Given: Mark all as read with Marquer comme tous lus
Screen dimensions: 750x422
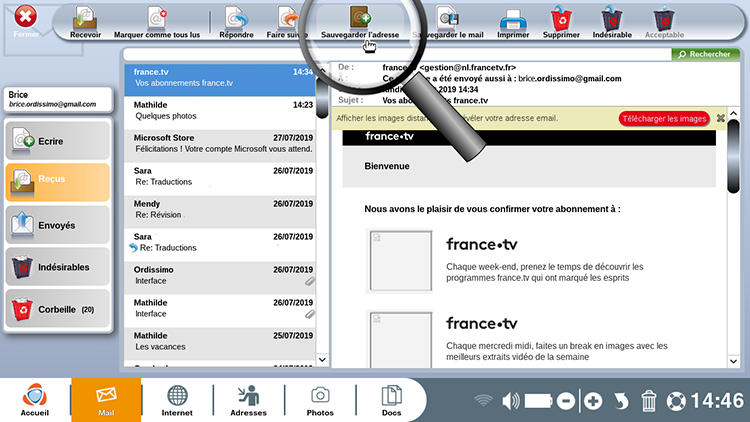Looking at the screenshot, I should [x=157, y=22].
